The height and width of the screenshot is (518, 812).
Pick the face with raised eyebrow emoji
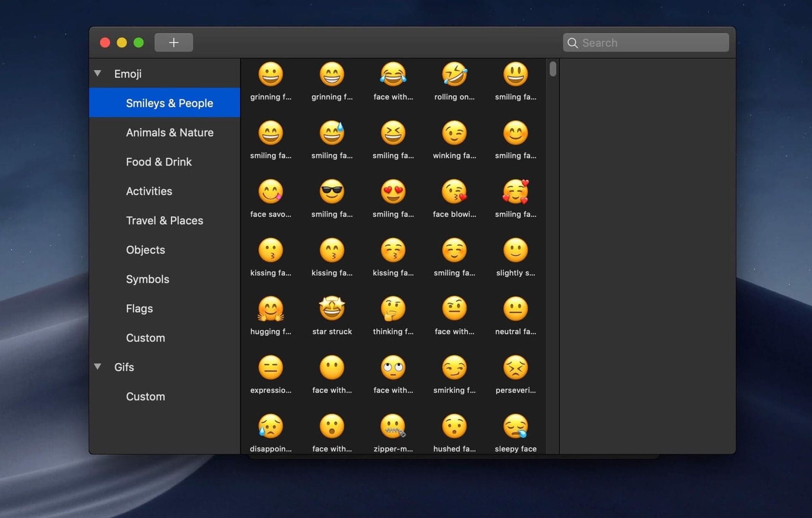[454, 309]
